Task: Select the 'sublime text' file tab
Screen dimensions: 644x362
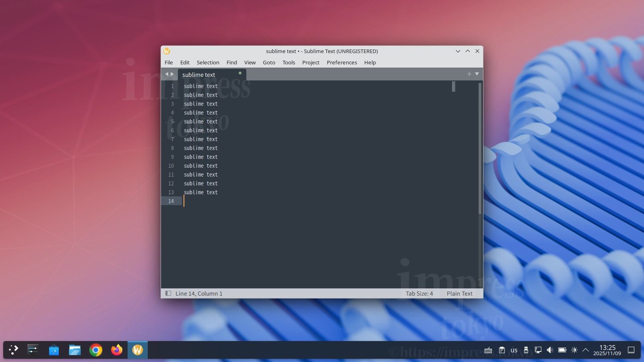Action: pyautogui.click(x=212, y=75)
